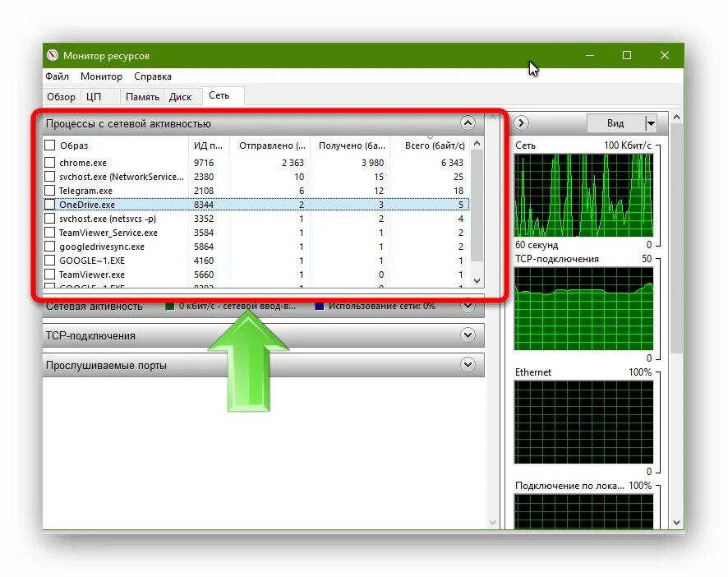Expand the Прослушиваемые порты section
Viewport: 728px width, 577px height.
[468, 365]
